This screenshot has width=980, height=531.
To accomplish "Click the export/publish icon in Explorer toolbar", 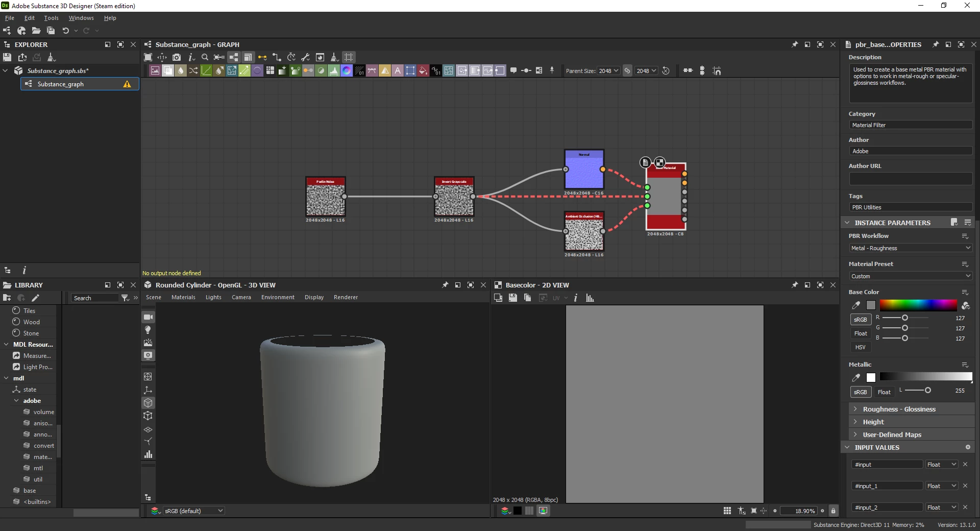I will point(22,57).
